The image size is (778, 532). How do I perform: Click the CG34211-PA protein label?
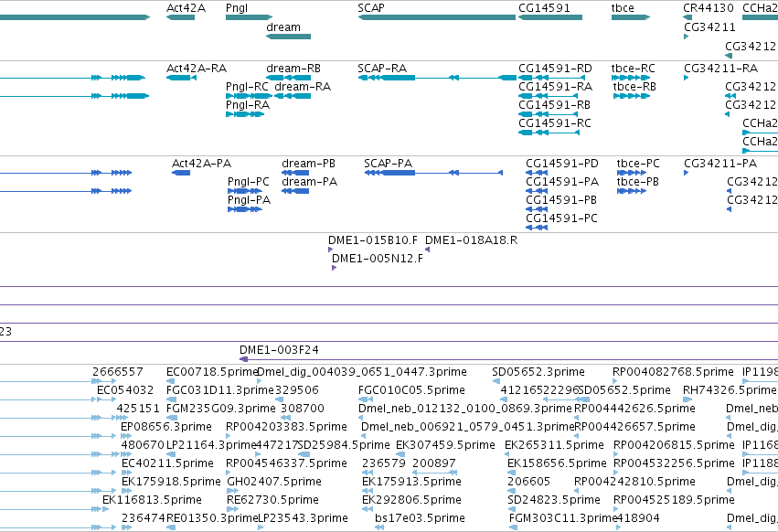[x=720, y=164]
